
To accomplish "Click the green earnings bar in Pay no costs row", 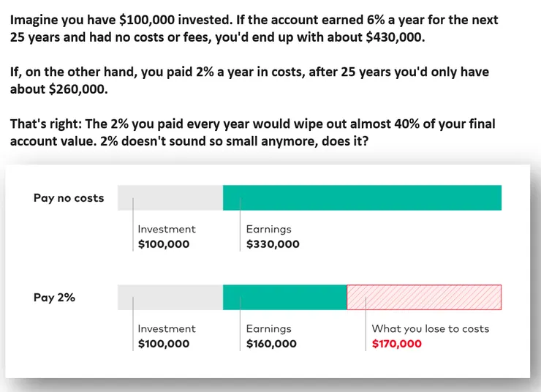I will pyautogui.click(x=362, y=198).
